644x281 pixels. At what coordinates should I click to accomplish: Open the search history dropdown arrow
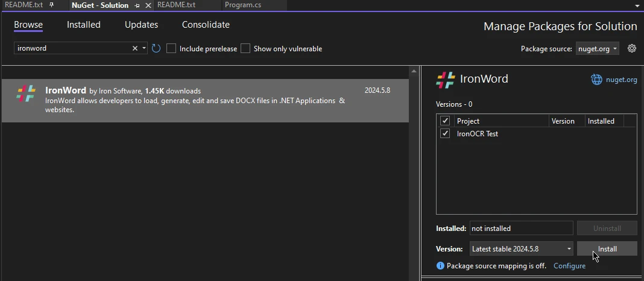click(x=144, y=48)
